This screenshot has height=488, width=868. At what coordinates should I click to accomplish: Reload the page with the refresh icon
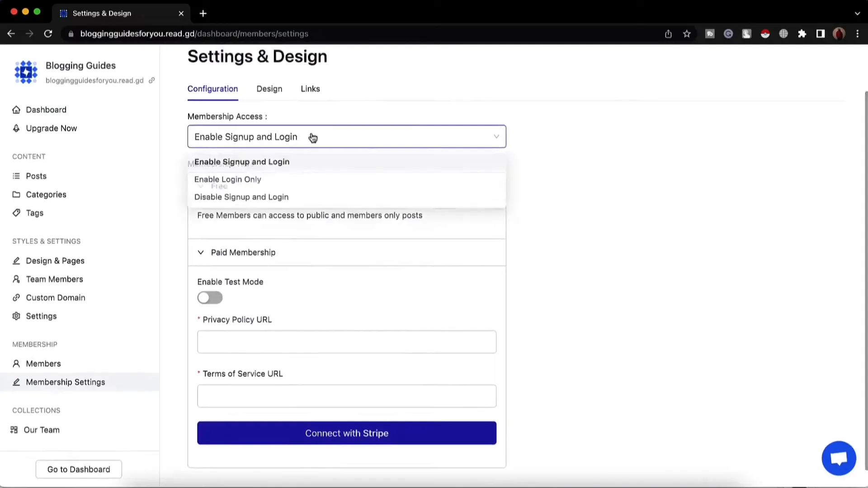point(48,34)
